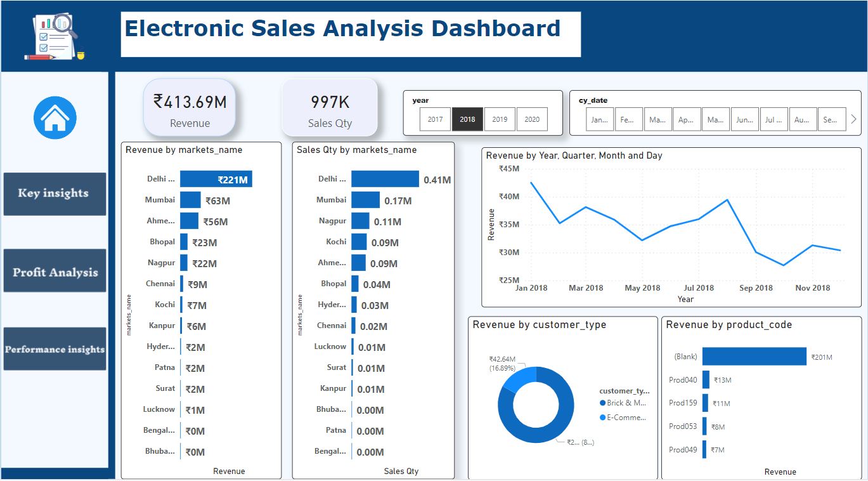Click the right chevron to reveal more months

(x=853, y=118)
